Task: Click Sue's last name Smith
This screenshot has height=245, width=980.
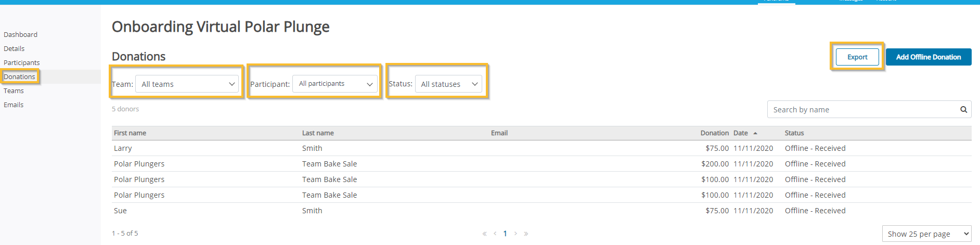Action: tap(312, 211)
